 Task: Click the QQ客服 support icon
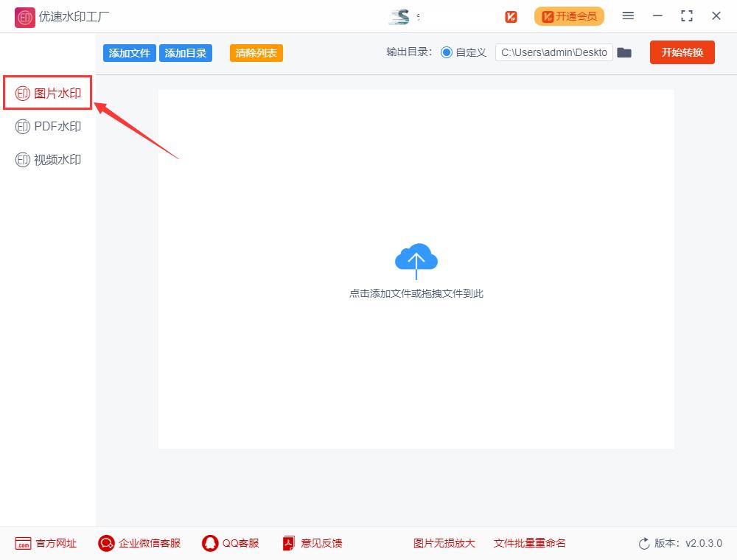point(209,543)
